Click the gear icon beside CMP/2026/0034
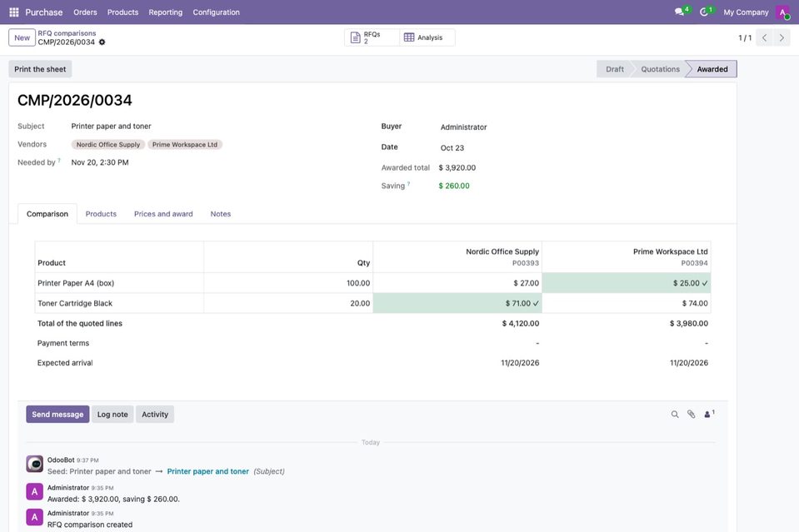The height and width of the screenshot is (532, 799). point(102,42)
